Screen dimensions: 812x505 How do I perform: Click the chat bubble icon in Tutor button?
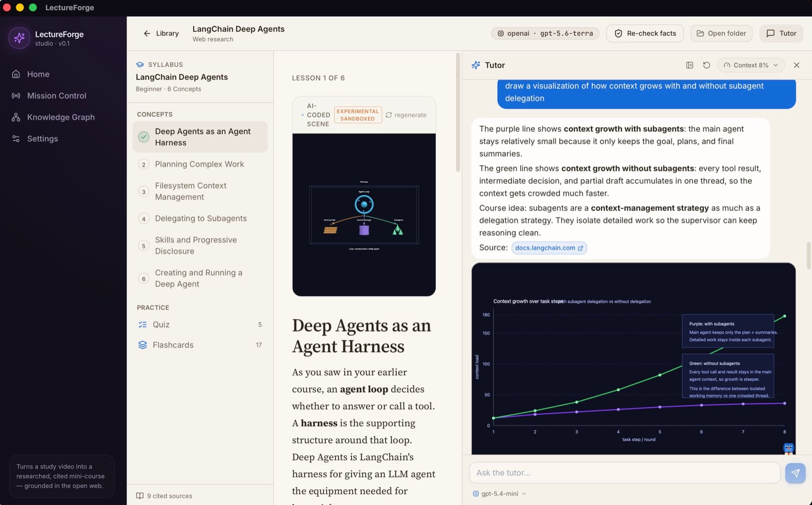(770, 33)
